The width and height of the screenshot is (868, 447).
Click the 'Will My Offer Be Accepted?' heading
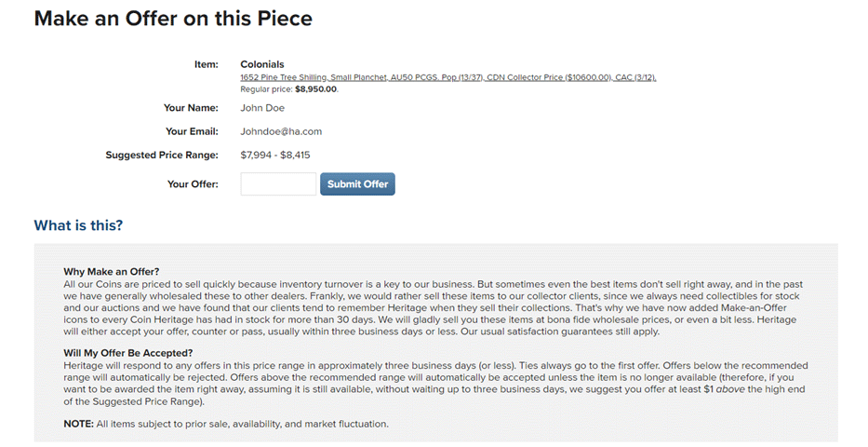pyautogui.click(x=128, y=353)
